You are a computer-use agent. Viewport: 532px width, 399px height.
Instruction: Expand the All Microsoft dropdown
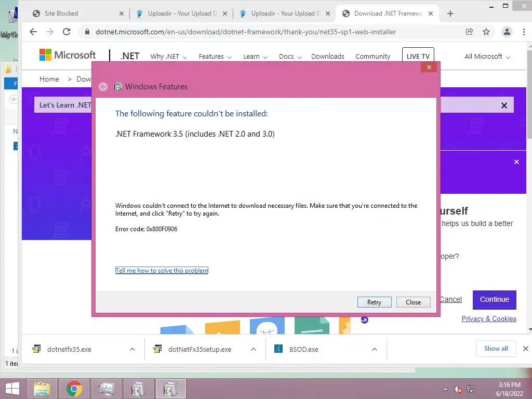coord(487,57)
